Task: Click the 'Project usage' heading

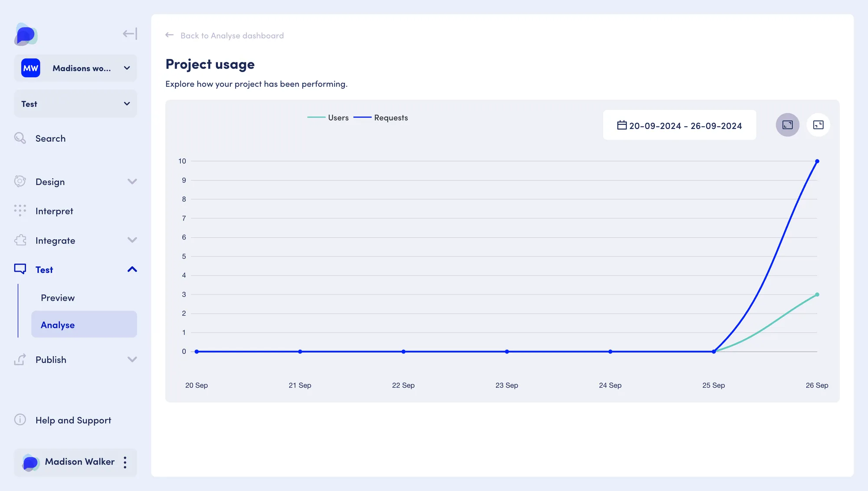Action: tap(210, 64)
